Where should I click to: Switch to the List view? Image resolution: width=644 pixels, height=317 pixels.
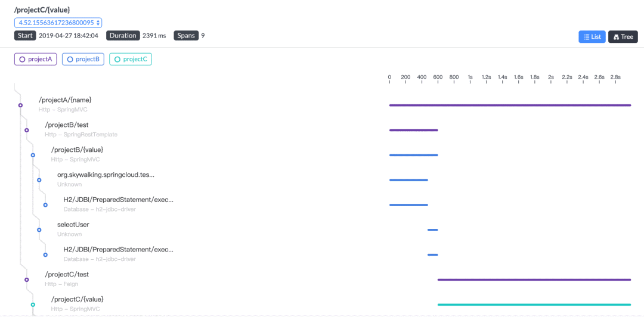pyautogui.click(x=592, y=37)
